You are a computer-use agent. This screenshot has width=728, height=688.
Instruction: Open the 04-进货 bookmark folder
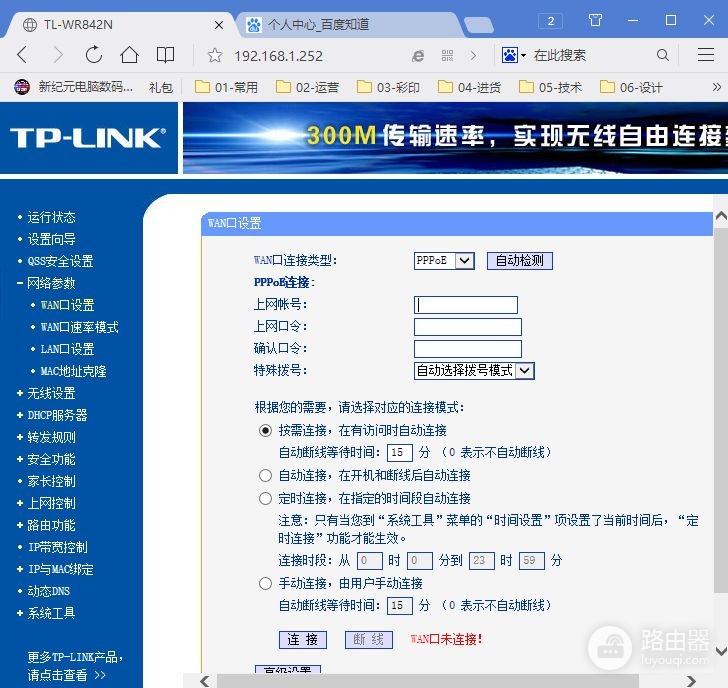[469, 87]
